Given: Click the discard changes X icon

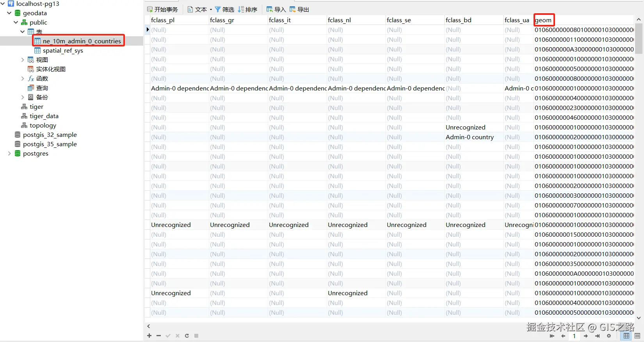Looking at the screenshot, I should [178, 335].
